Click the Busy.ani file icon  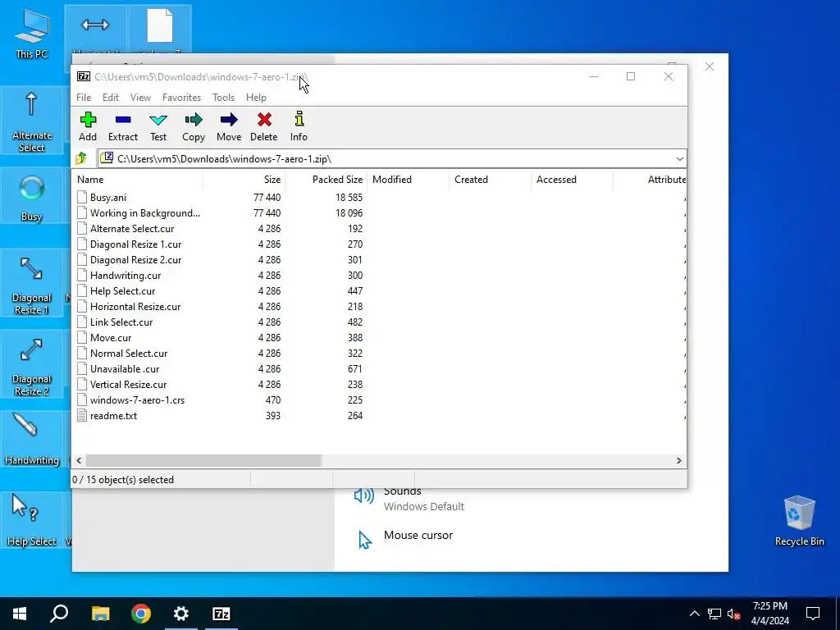[x=82, y=197]
